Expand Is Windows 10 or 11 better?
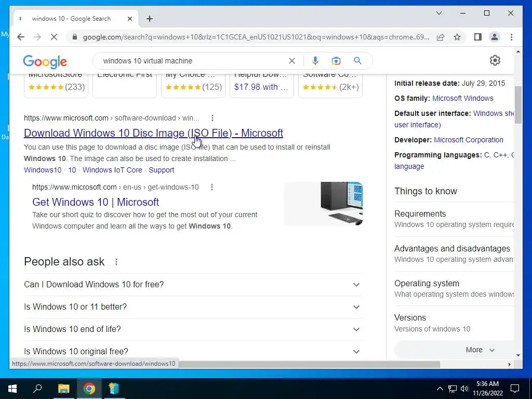Screen dimensions: 532x399 pos(193,307)
